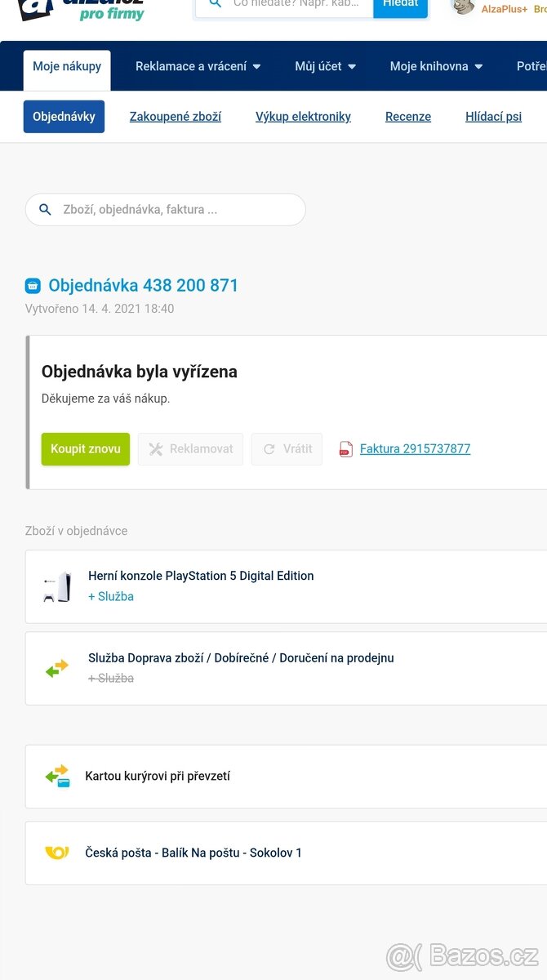Click the PDF invoice icon
The height and width of the screenshot is (980, 547).
345,449
